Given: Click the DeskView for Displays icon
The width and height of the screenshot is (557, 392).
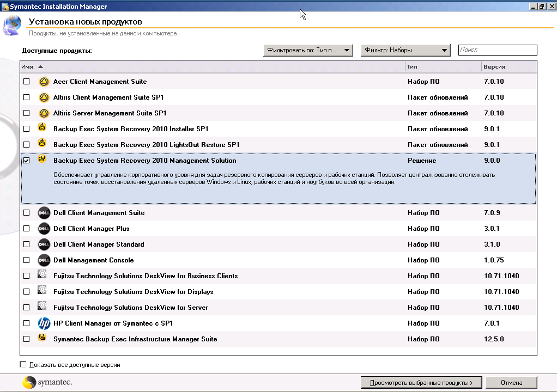Looking at the screenshot, I should 42,290.
